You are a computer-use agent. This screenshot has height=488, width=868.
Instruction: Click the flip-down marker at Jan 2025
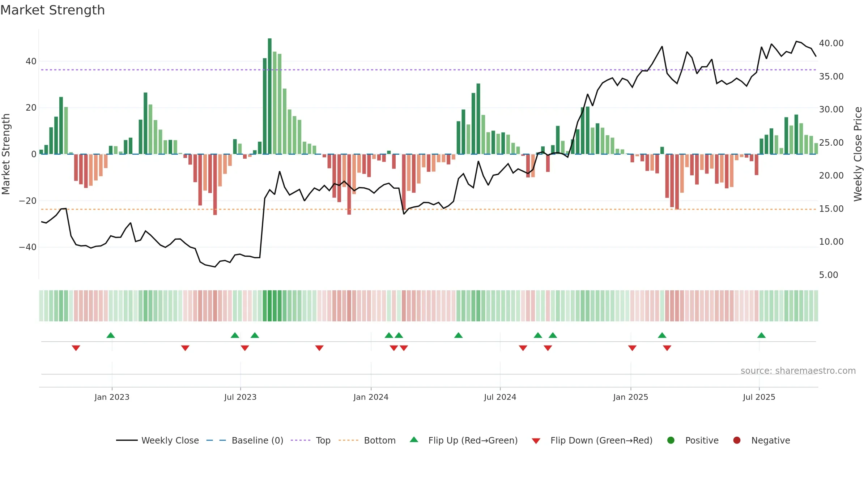[632, 348]
